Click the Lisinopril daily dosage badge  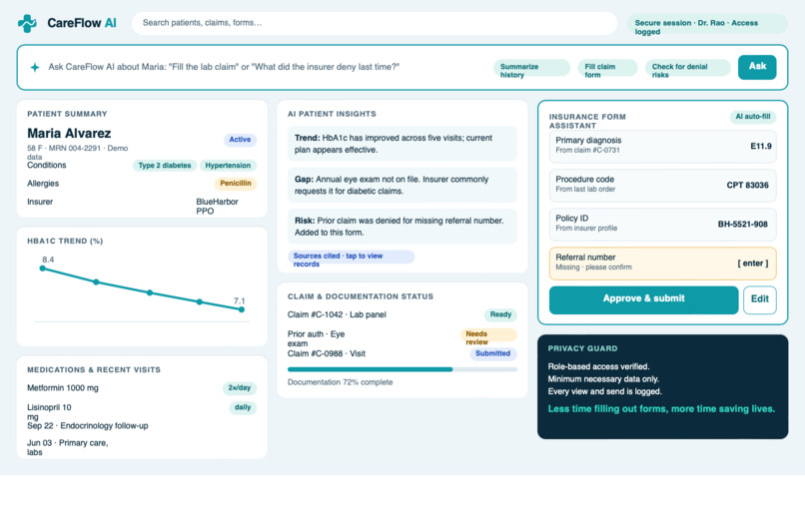[243, 407]
